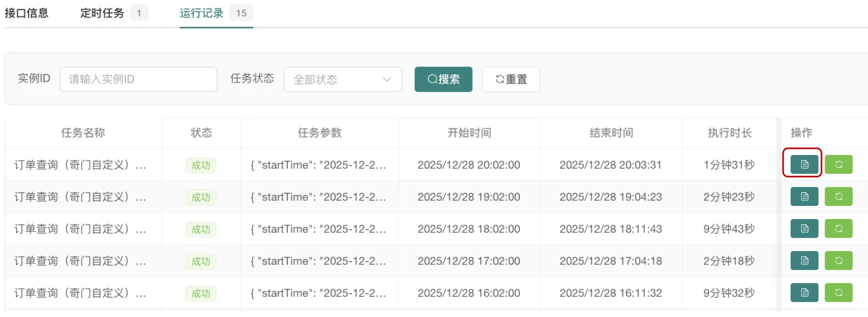Click the 成功 status tag in the first row
Viewport: 868px width, 317px height.
click(201, 165)
